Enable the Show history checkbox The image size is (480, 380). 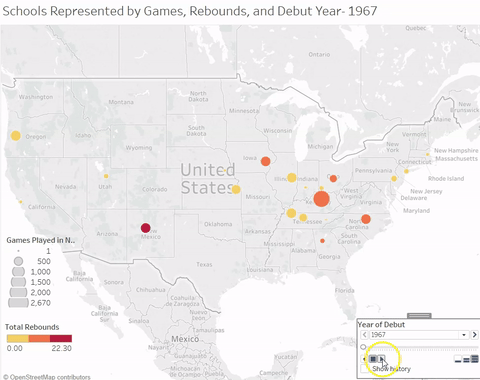pyautogui.click(x=365, y=369)
